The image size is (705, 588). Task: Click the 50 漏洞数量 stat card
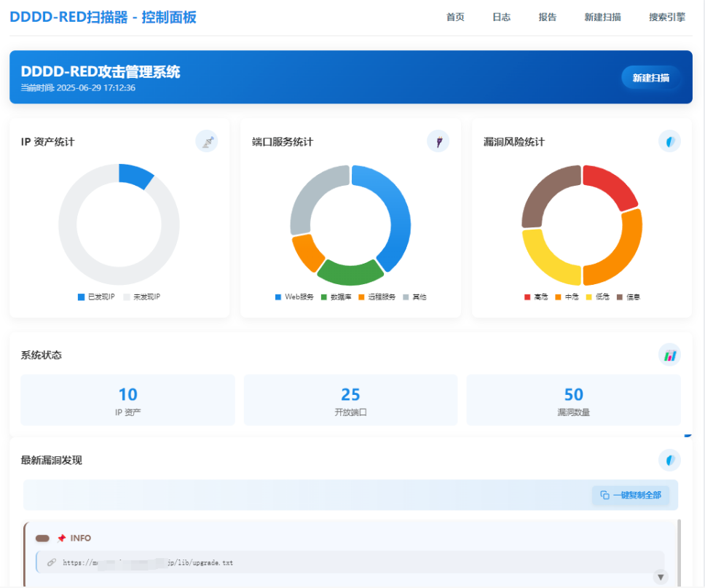(574, 400)
